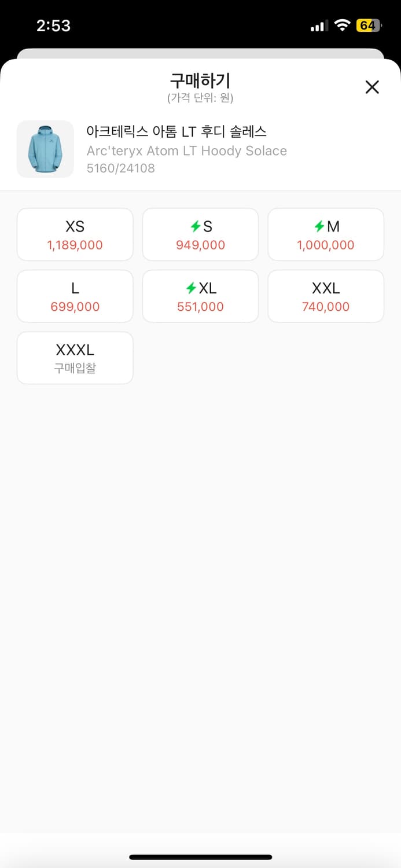The image size is (401, 868).
Task: Tap the model number 5160/24108
Action: pos(120,168)
